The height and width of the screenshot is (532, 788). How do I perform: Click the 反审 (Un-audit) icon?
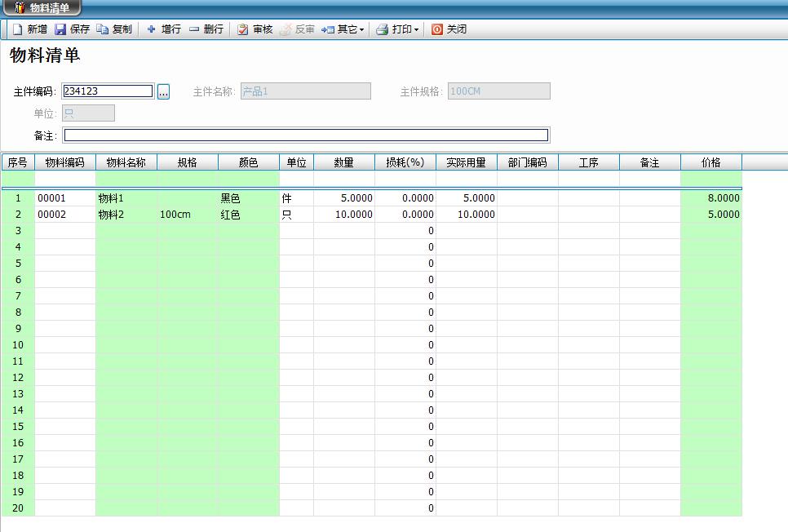(x=286, y=29)
